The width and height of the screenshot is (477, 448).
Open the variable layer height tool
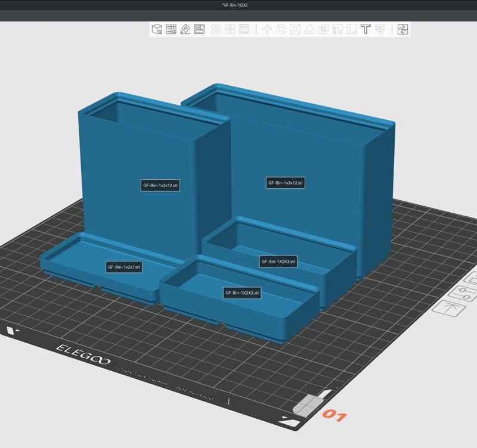[x=244, y=29]
